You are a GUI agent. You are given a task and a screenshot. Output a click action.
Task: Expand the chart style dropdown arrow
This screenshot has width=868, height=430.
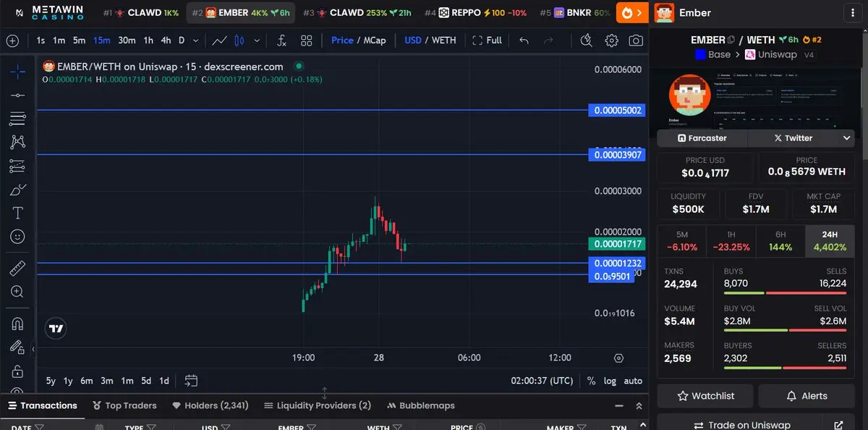pyautogui.click(x=257, y=41)
